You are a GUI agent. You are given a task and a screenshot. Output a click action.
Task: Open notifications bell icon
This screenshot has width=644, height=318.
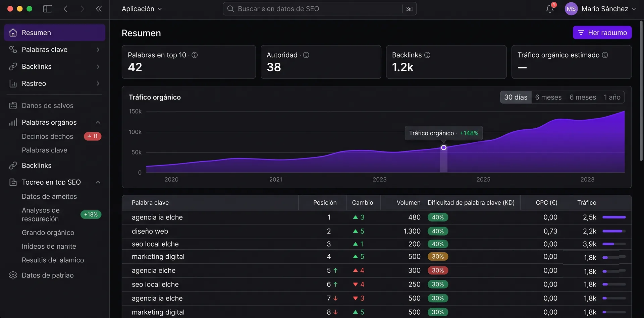point(550,9)
